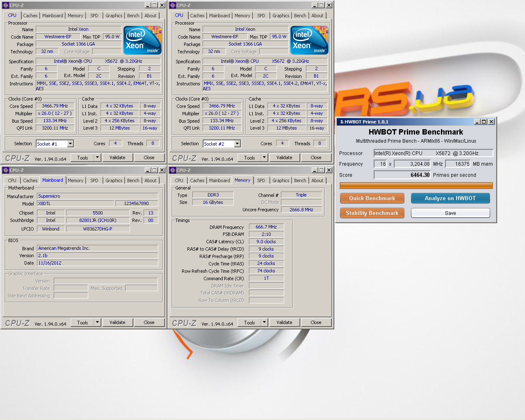Expand Tools arrow in Socket #1 CPU-Z window
525x420 pixels.
[x=98, y=157]
